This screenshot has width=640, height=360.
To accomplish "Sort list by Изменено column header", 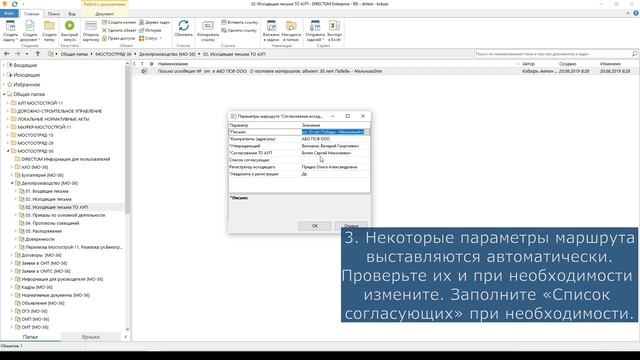I will tap(610, 64).
